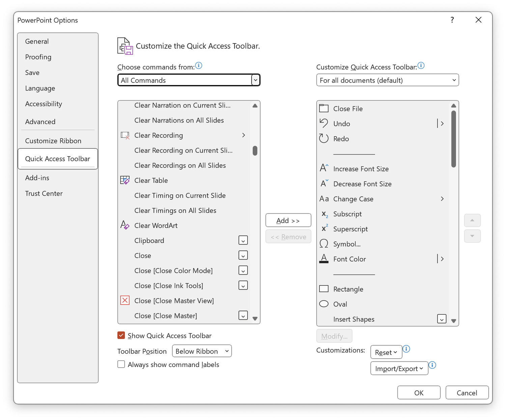The height and width of the screenshot is (420, 506).
Task: Click the Add button
Action: pos(288,220)
